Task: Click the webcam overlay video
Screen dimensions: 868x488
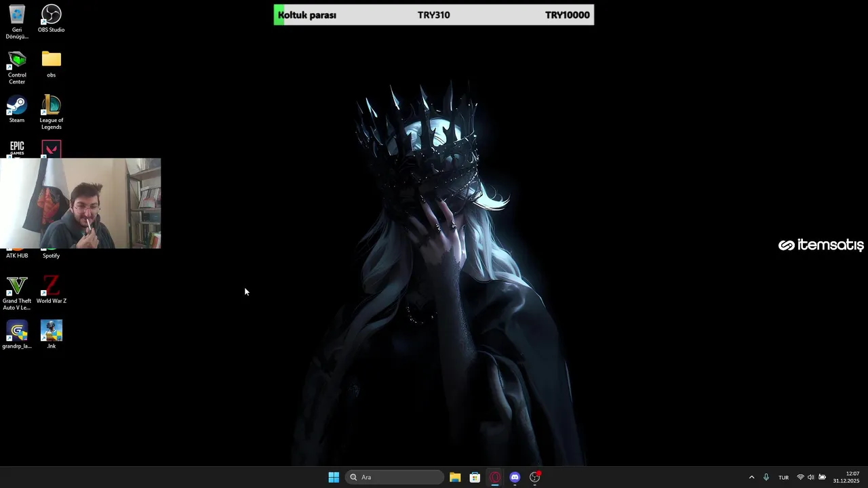Action: click(x=81, y=203)
